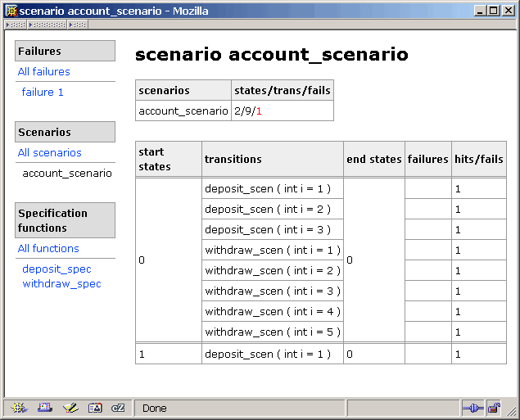The image size is (520, 420).
Task: Open the All scenarios link
Action: (x=49, y=153)
